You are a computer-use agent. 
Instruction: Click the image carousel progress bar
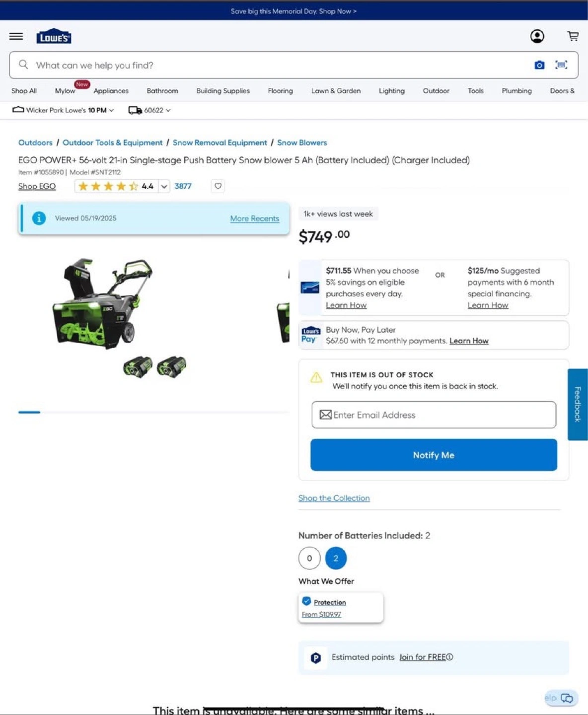[154, 412]
